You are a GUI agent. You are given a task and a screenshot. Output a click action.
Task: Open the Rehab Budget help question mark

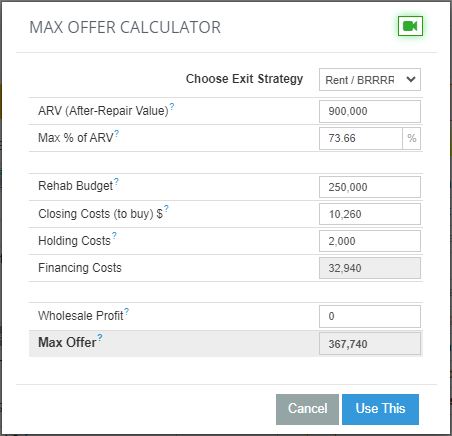pos(116,181)
